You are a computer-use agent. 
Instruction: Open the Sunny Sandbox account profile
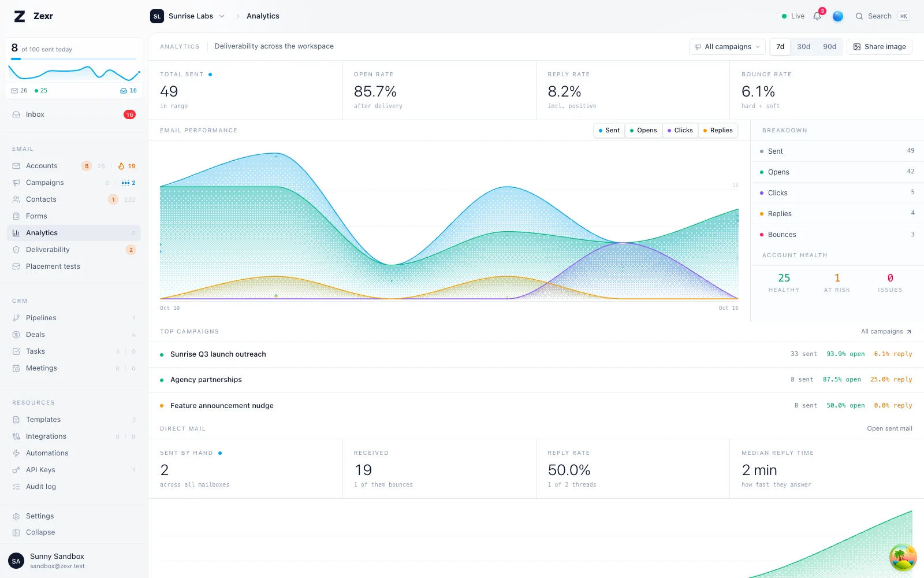(74, 561)
